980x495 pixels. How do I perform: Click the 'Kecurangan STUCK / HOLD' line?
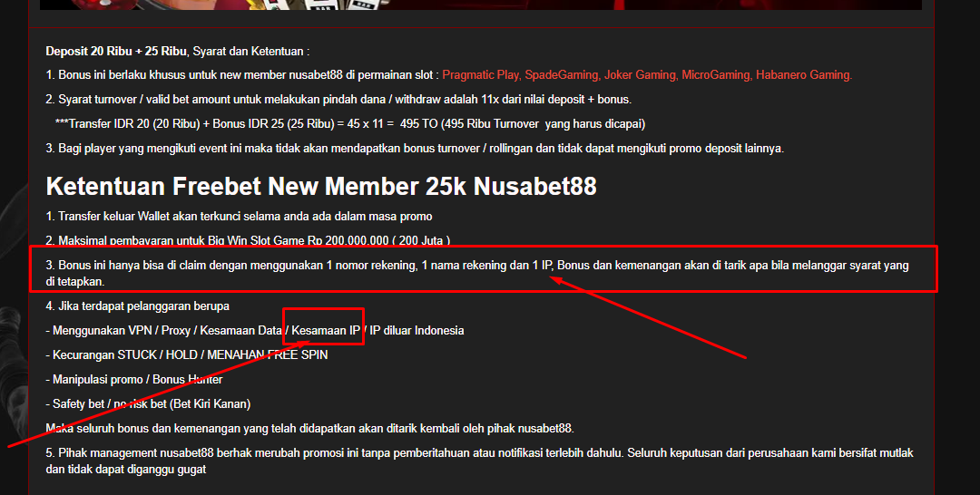coord(187,354)
